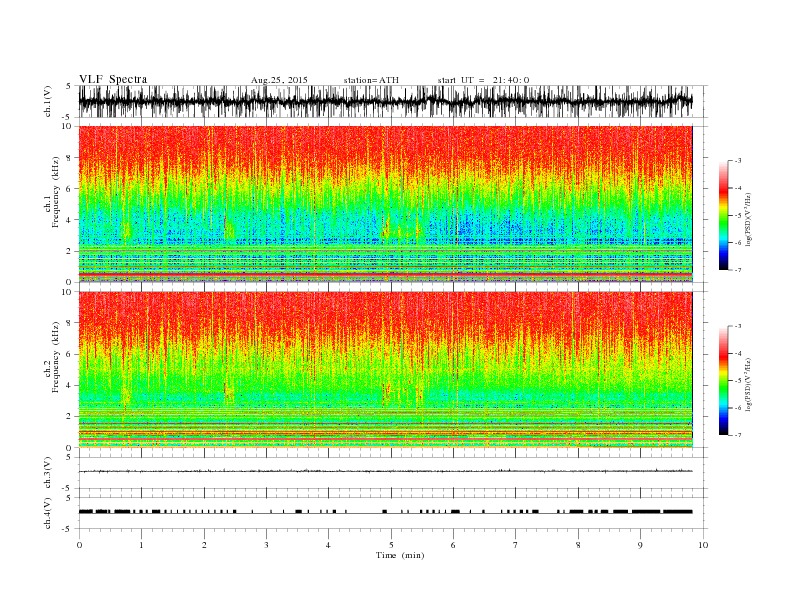This screenshot has height=612, width=792.
Task: Click the "10" tick on the Time axis
Action: point(703,545)
